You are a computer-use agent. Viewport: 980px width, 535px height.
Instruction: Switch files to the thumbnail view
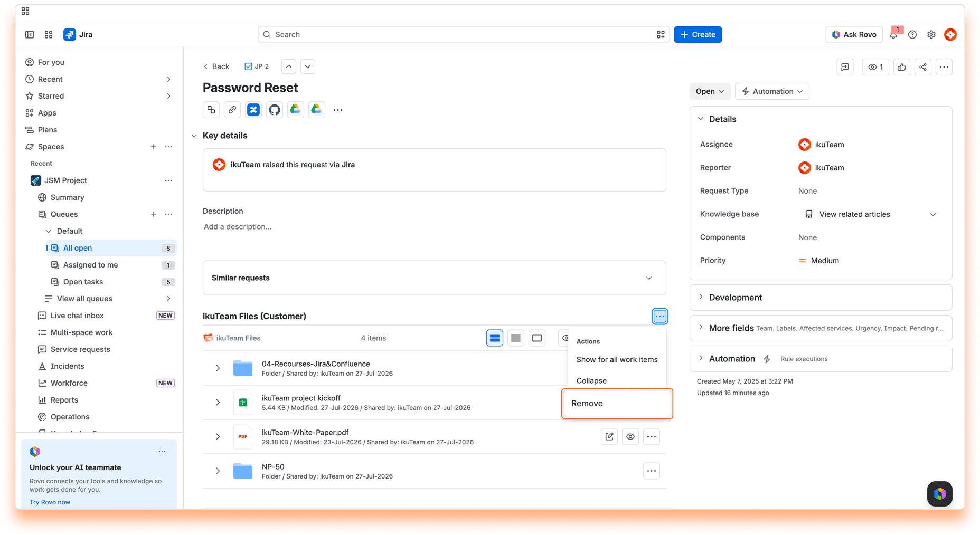tap(537, 338)
